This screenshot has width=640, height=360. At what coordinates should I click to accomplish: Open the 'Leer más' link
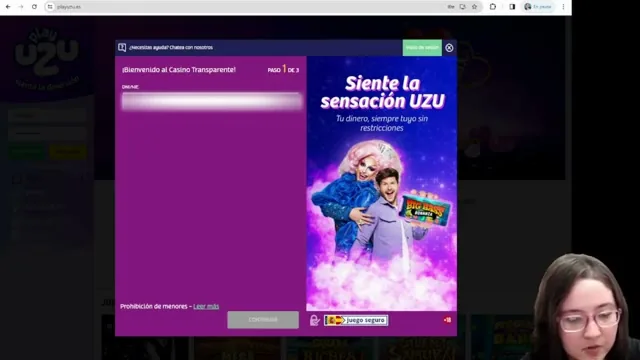click(x=206, y=306)
